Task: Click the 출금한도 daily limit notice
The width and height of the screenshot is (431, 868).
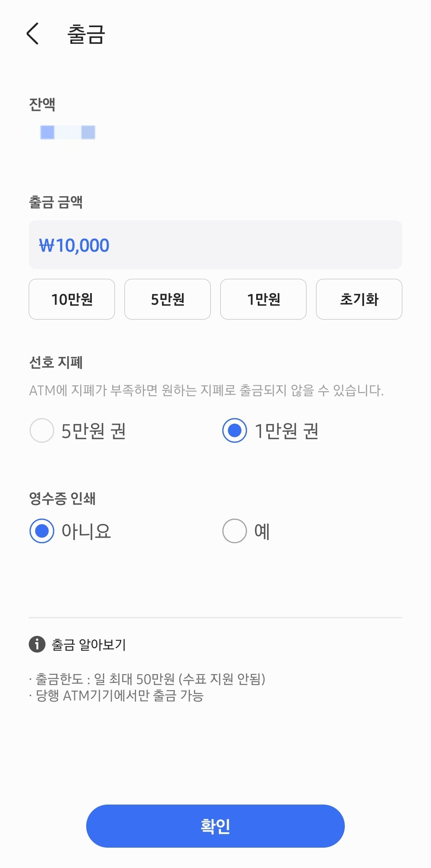Action: coord(148,679)
